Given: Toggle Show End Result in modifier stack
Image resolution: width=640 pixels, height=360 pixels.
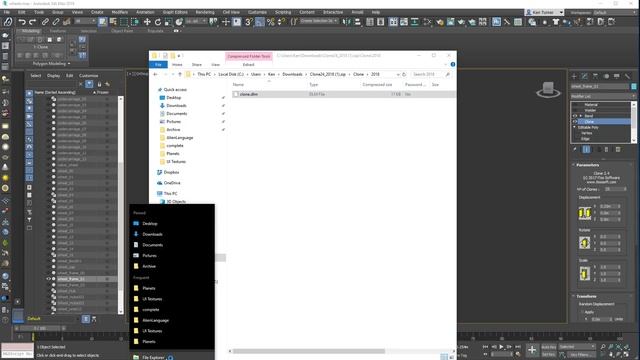Looking at the screenshot, I should point(586,150).
